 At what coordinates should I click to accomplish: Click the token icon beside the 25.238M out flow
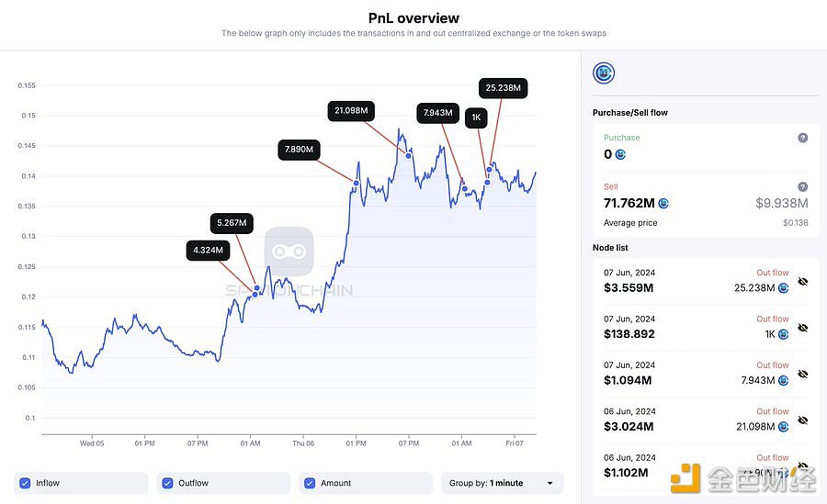pos(783,288)
